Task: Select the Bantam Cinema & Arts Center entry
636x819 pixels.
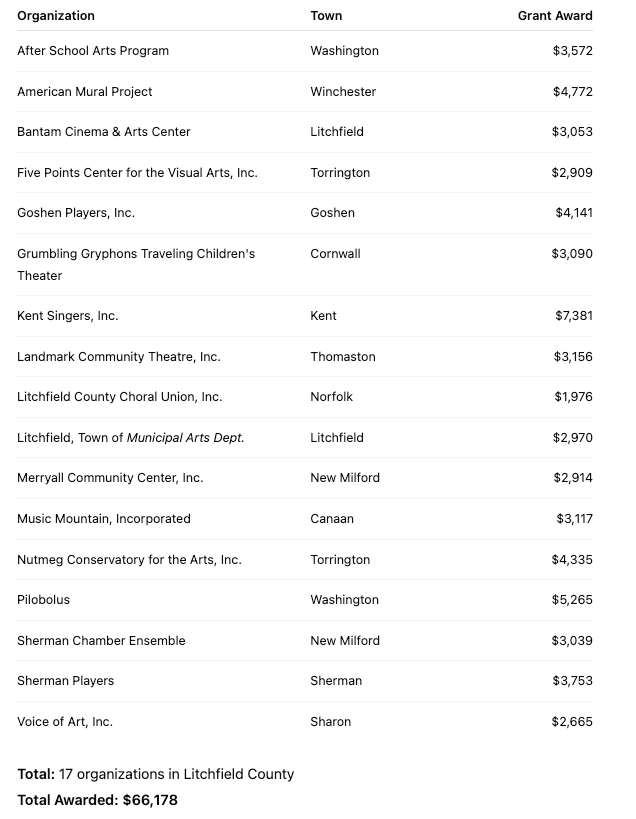Action: pyautogui.click(x=104, y=132)
